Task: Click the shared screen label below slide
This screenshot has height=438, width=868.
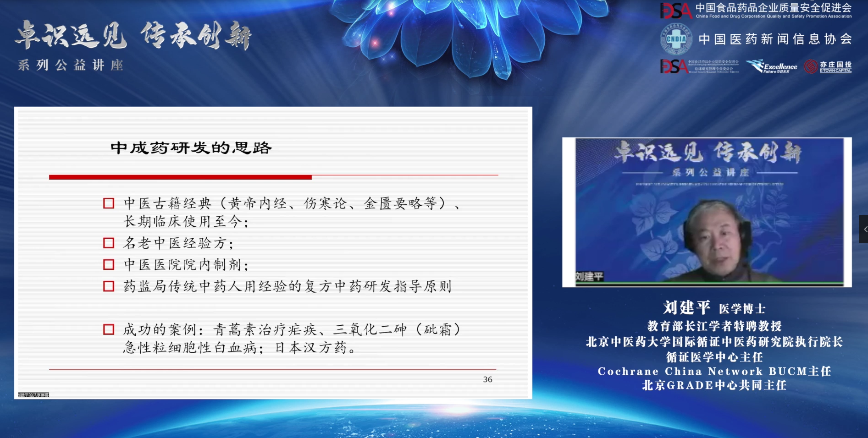Action: coord(33,394)
